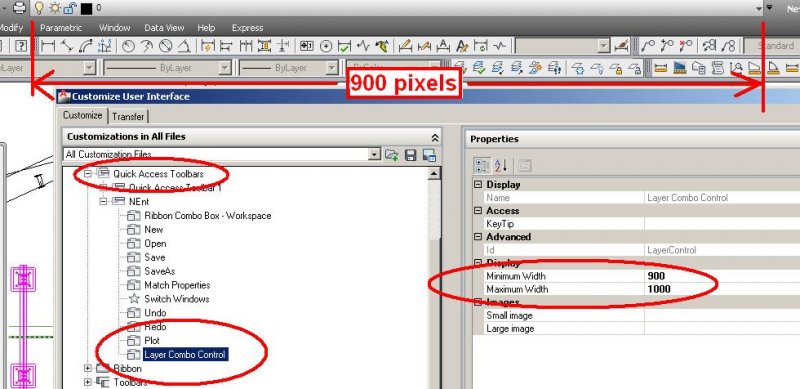Select the Linear dimension tool icon
This screenshot has width=800, height=389.
[x=48, y=46]
